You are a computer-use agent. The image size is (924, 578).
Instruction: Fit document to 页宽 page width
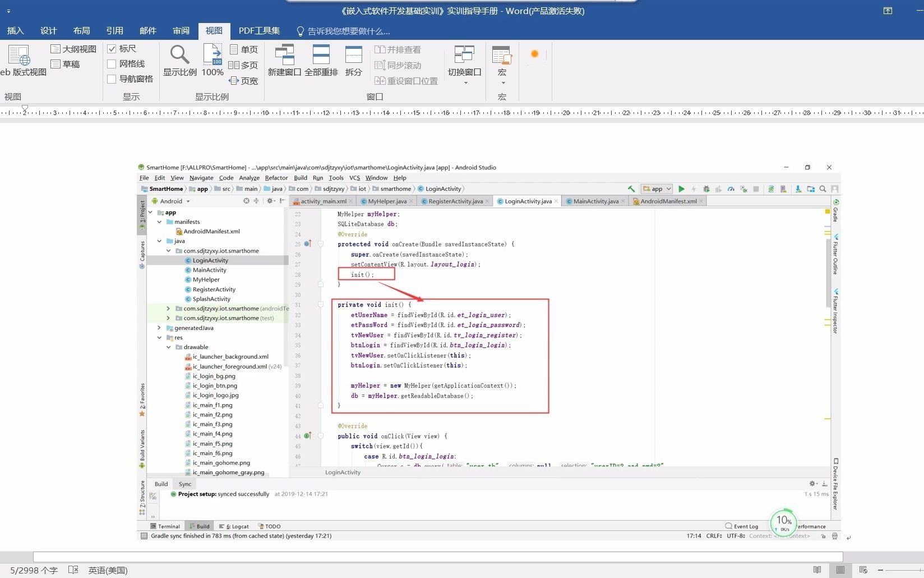pyautogui.click(x=244, y=81)
